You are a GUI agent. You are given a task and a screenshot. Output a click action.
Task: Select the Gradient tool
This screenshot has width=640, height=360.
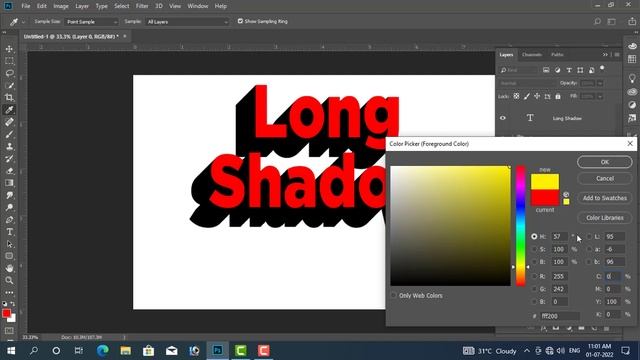coord(9,183)
